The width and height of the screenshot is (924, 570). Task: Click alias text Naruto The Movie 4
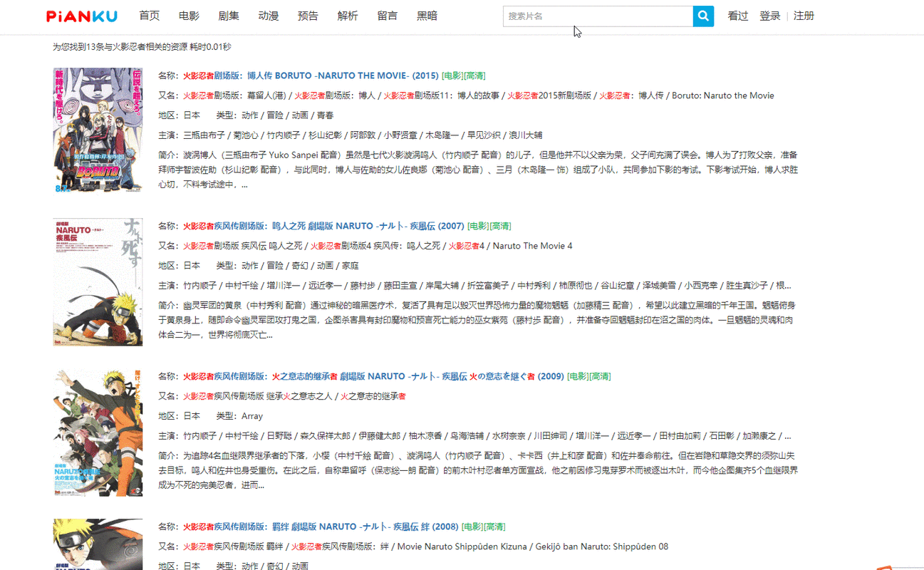tap(532, 246)
